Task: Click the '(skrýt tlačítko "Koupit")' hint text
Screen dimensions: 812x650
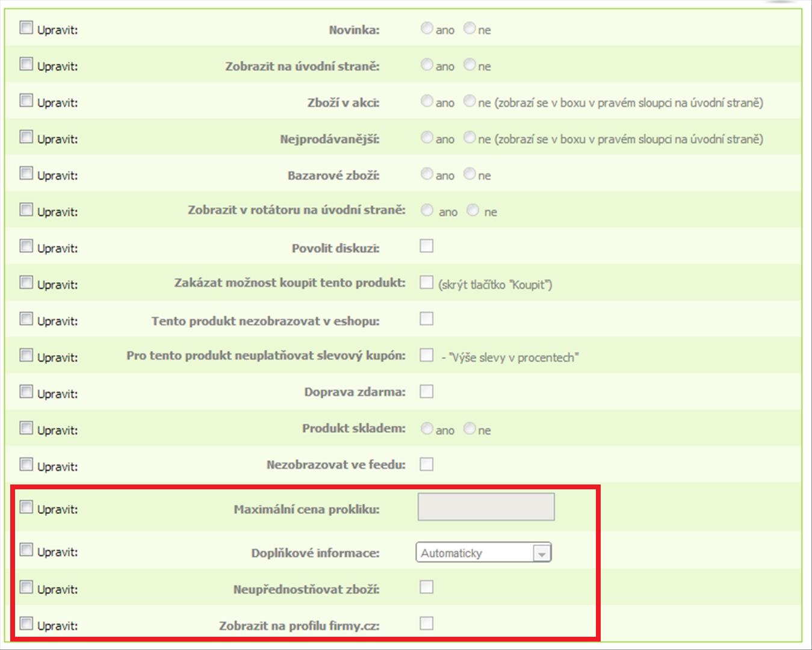Action: (x=495, y=285)
